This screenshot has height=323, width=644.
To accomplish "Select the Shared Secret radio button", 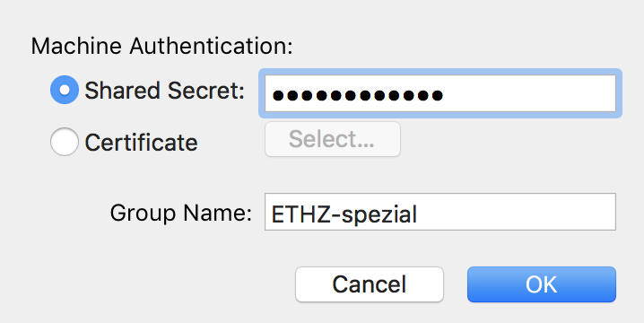I will click(x=65, y=90).
